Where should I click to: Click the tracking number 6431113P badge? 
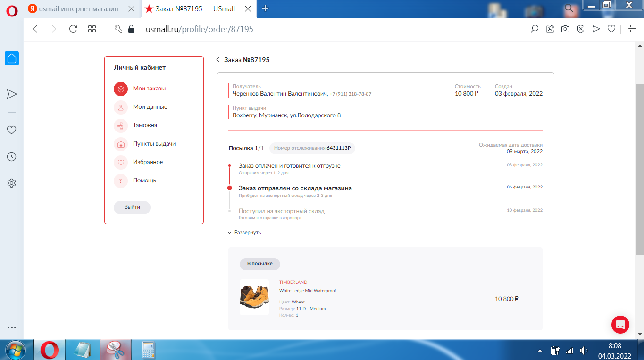click(312, 148)
